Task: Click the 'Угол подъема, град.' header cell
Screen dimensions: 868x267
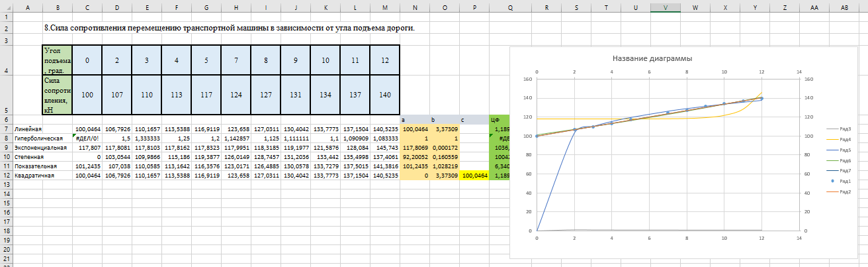Action: 57,60
